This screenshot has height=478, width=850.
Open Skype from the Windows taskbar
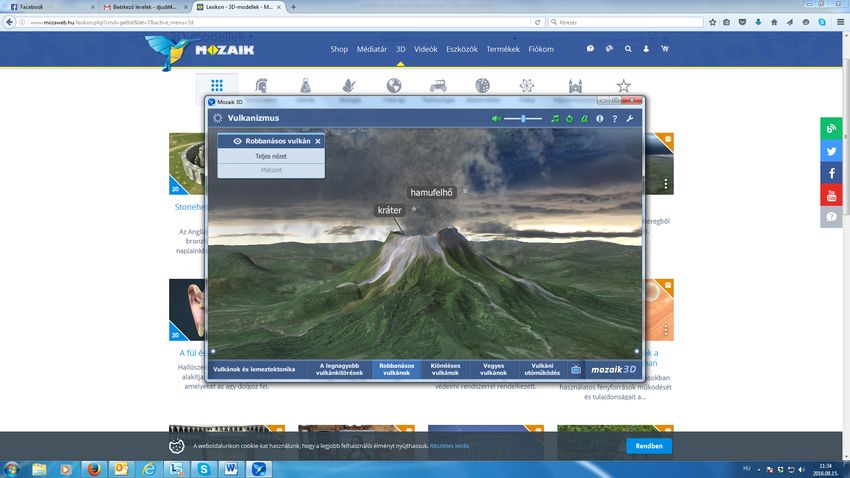point(204,469)
